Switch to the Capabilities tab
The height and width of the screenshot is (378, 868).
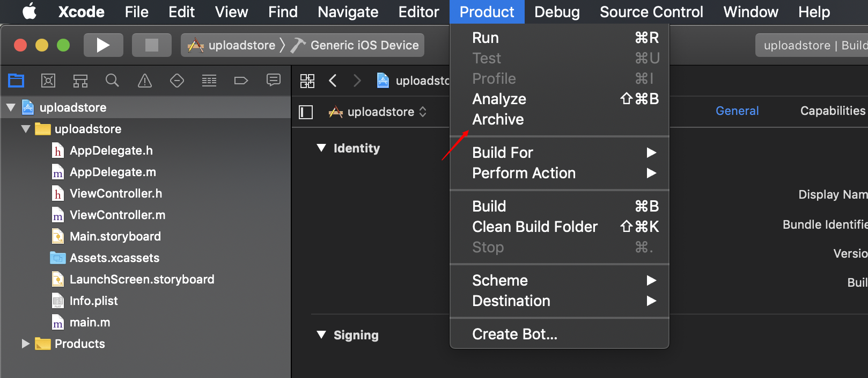click(833, 111)
